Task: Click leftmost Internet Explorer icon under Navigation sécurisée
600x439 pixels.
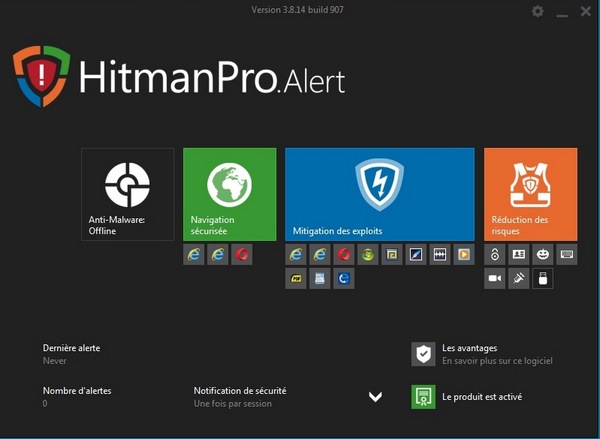Action: 194,255
